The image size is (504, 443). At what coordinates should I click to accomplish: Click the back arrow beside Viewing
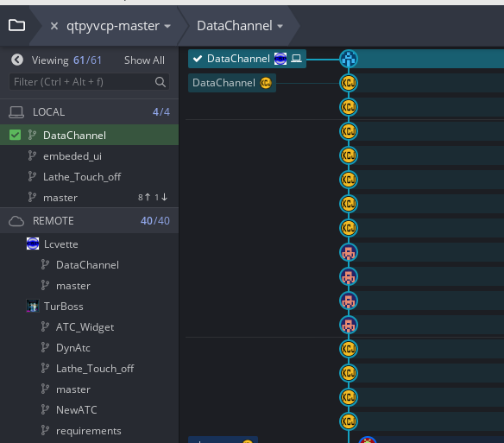click(17, 60)
